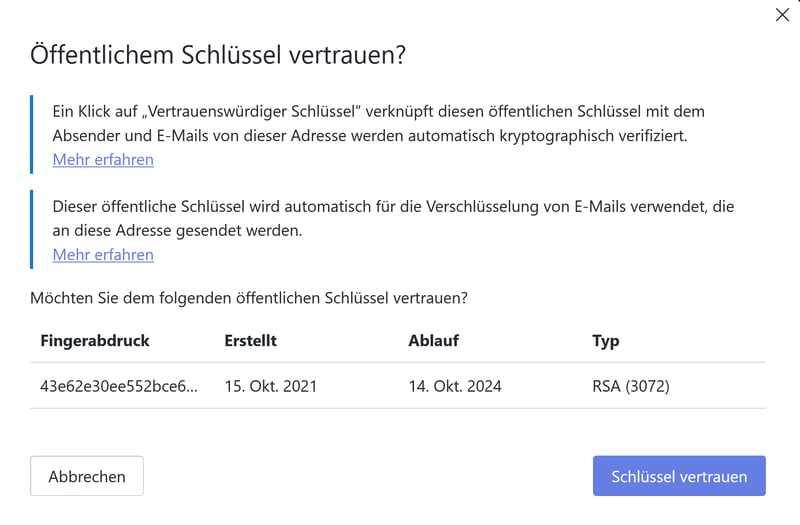The width and height of the screenshot is (800, 525).
Task: Select the Typ column header
Action: click(606, 341)
